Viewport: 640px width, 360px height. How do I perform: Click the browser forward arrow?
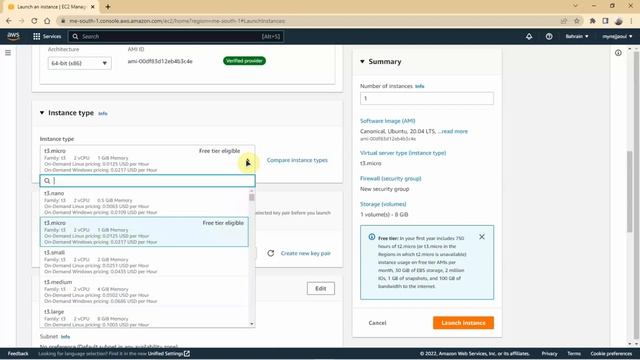[x=21, y=21]
